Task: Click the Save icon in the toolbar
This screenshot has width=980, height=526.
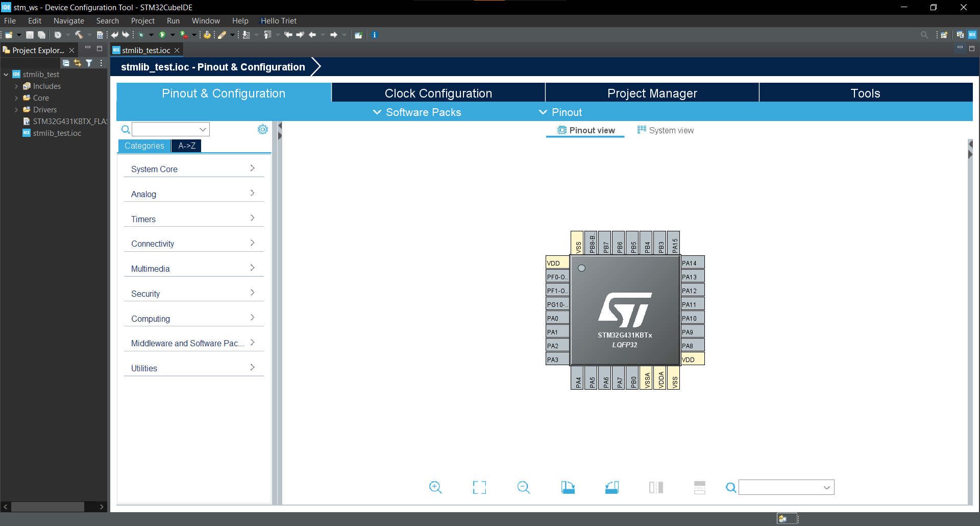Action: point(30,35)
